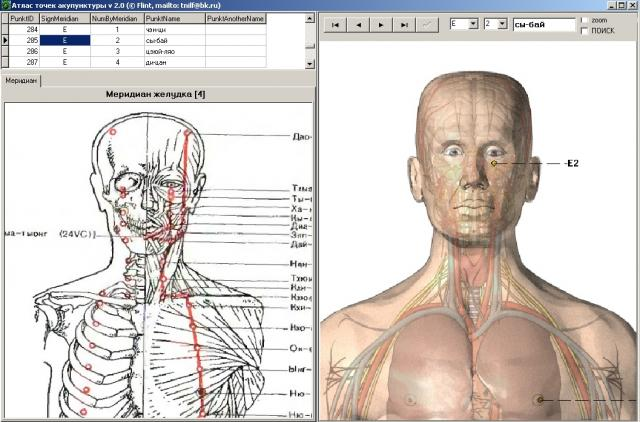This screenshot has height=422, width=640.
Task: Select the дичан row name cell
Action: [x=174, y=62]
